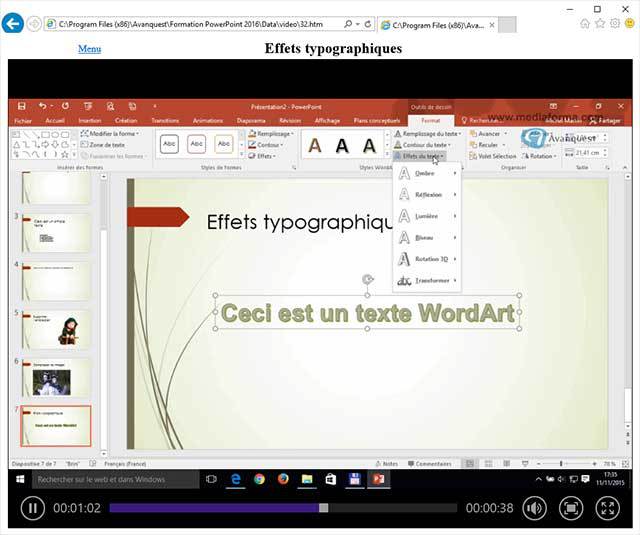Select the Insertion ribbon tab
Screen dimensions: 640x535
pyautogui.click(x=89, y=120)
